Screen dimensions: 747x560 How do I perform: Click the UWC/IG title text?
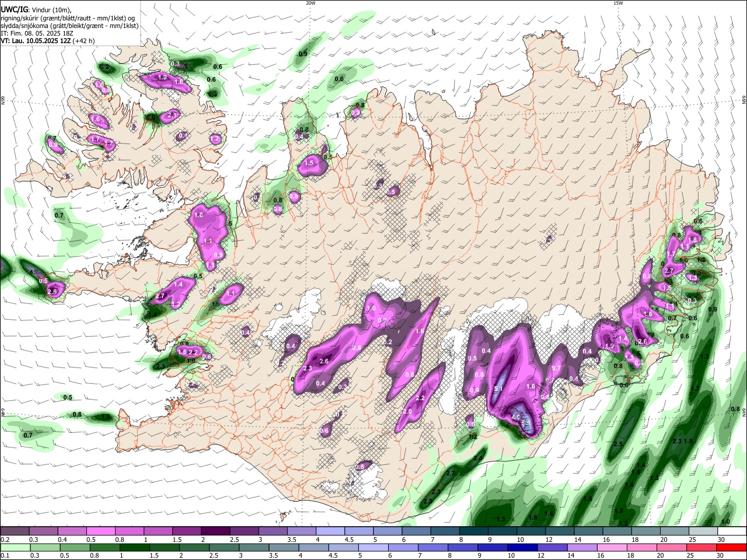(x=13, y=9)
